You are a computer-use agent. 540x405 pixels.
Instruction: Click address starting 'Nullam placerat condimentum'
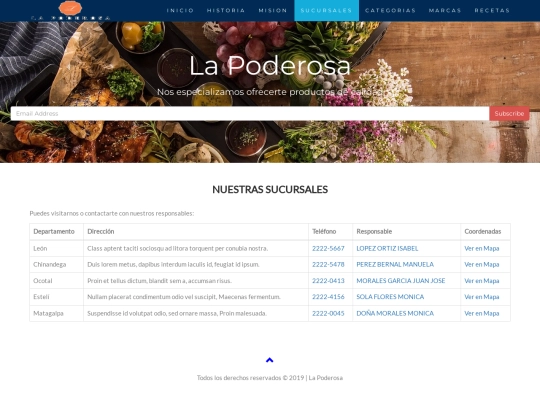pyautogui.click(x=184, y=297)
